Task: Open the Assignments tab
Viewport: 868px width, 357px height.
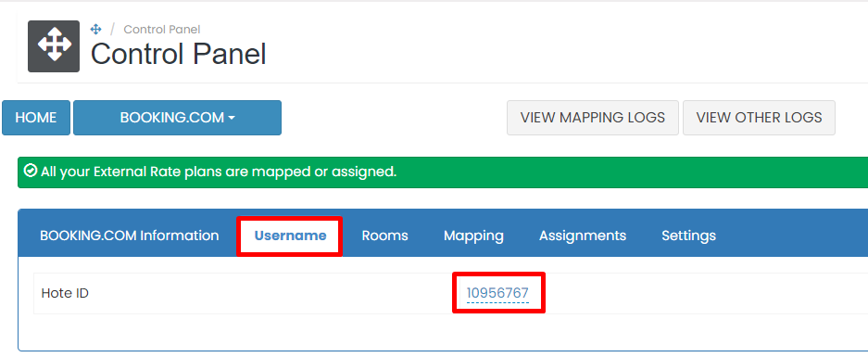Action: (583, 236)
